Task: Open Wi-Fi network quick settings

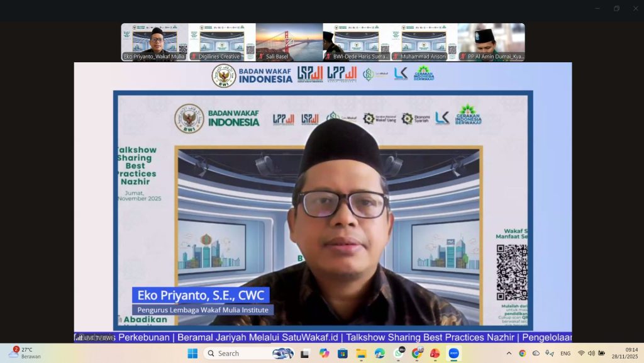Action: pos(581,354)
